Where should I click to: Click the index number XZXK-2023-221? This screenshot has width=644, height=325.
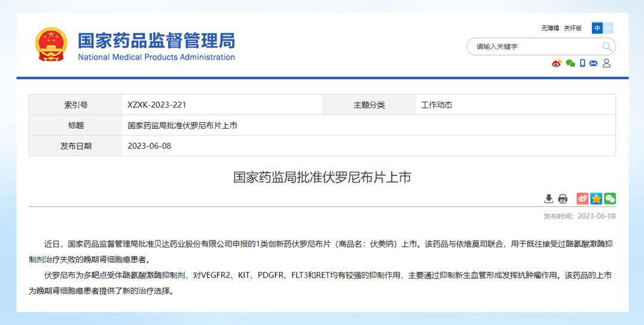[x=157, y=105]
